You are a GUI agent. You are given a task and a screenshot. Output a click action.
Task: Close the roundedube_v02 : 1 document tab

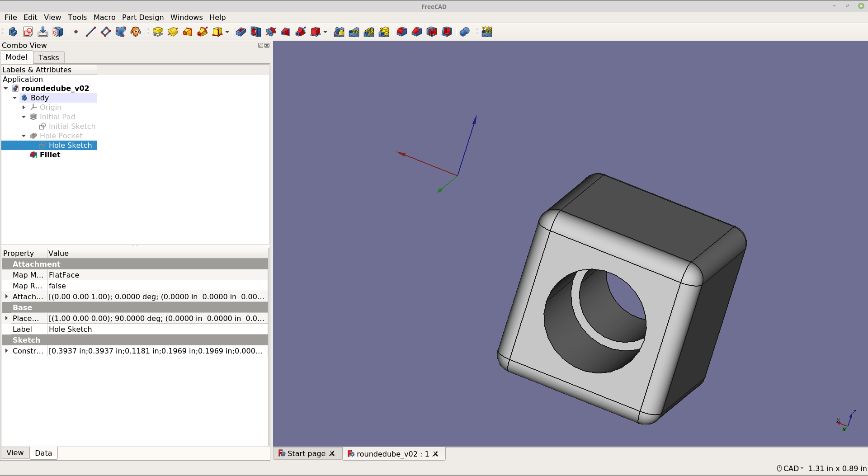tap(435, 454)
